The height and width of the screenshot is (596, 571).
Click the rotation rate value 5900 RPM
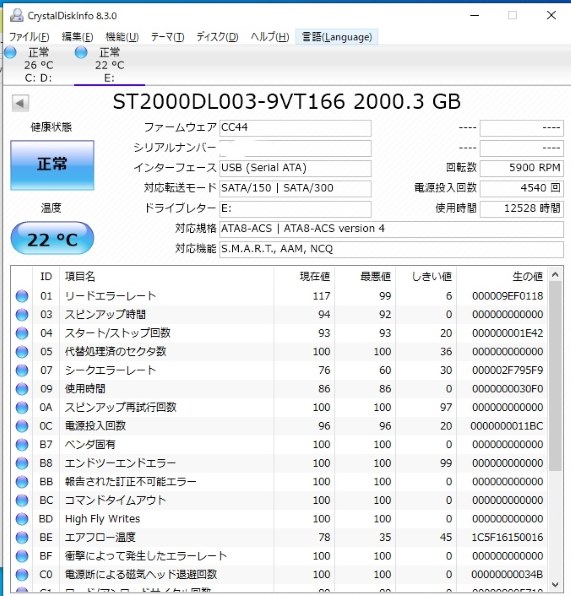click(522, 168)
